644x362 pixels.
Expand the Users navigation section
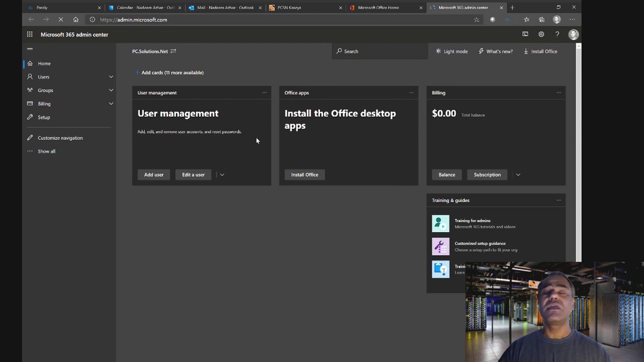click(111, 77)
